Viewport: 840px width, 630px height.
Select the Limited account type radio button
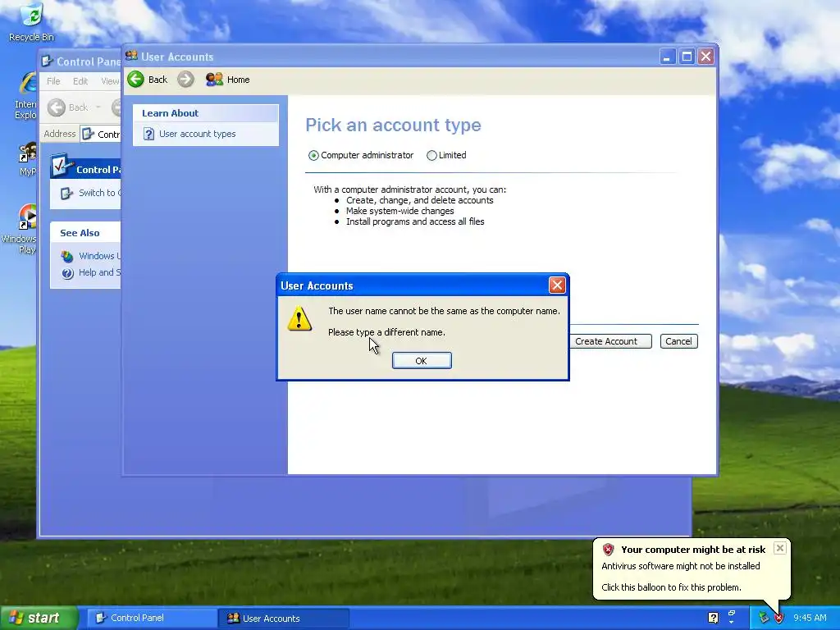(x=431, y=155)
